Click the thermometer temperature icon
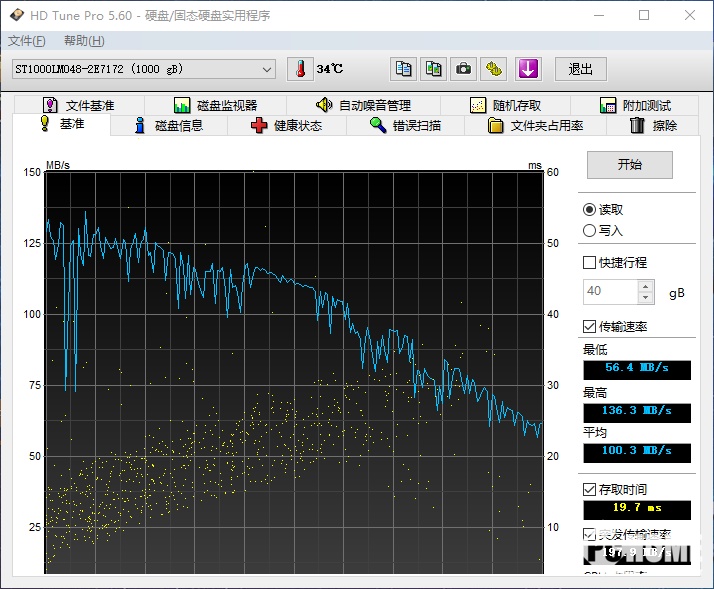 click(x=300, y=69)
